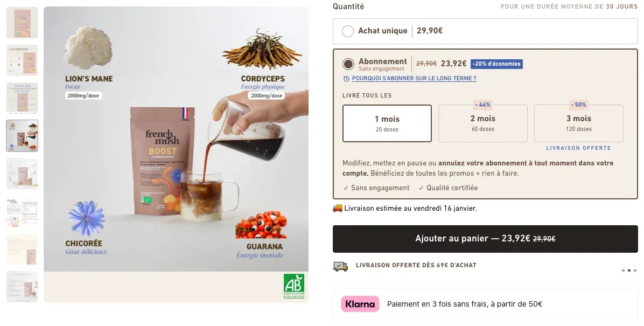Click the main product image

176,155
